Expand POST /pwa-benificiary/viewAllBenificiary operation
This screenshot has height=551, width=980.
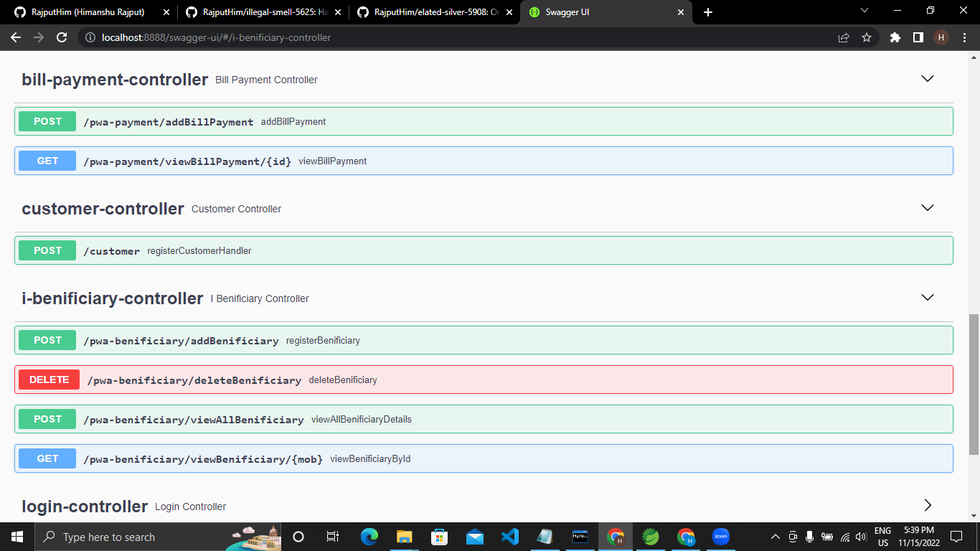click(484, 419)
